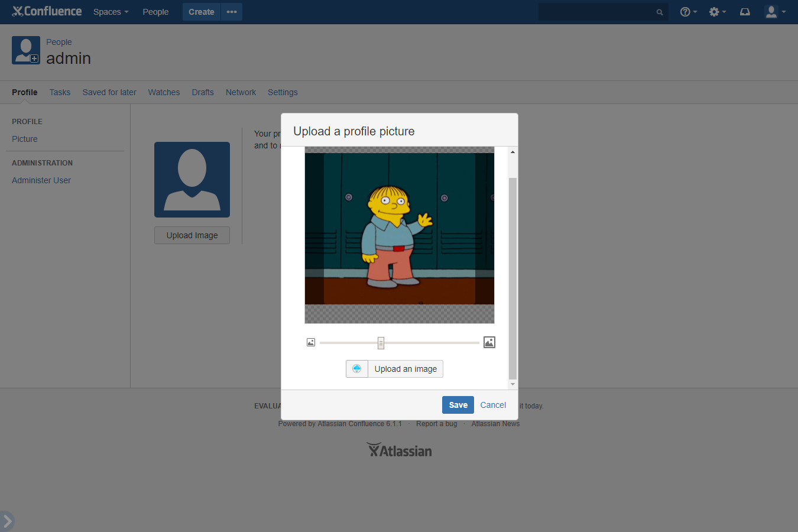
Task: Select the Profile tab
Action: pos(25,92)
